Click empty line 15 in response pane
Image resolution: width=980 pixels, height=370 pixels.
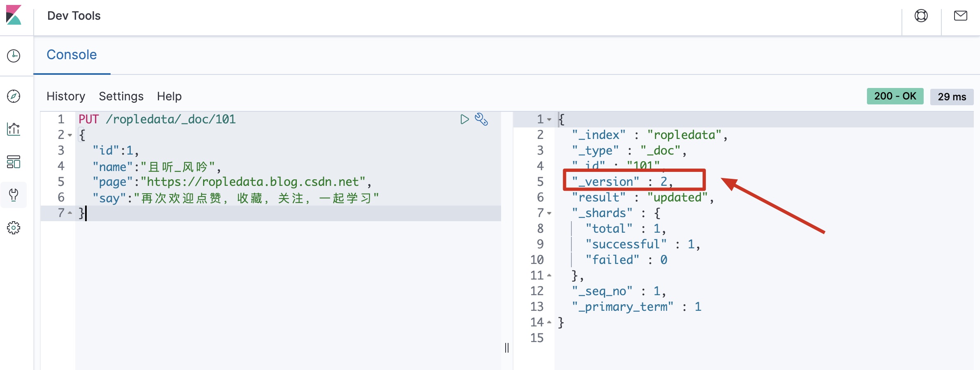coord(764,338)
